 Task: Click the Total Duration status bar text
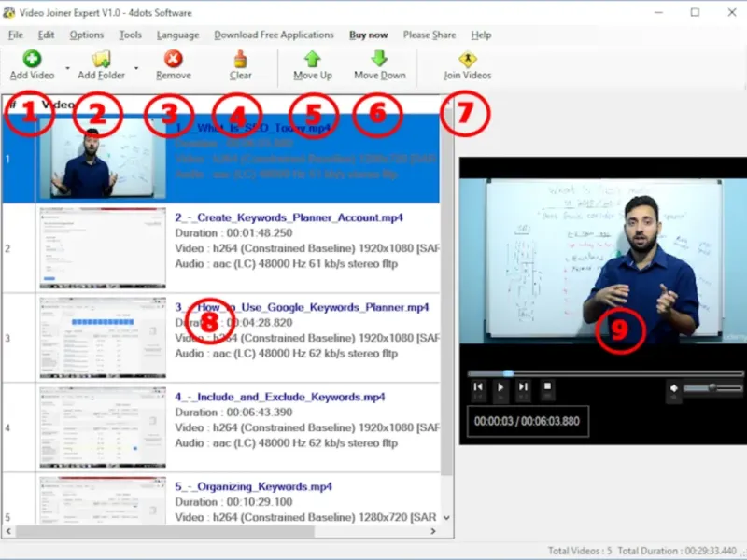pyautogui.click(x=677, y=551)
